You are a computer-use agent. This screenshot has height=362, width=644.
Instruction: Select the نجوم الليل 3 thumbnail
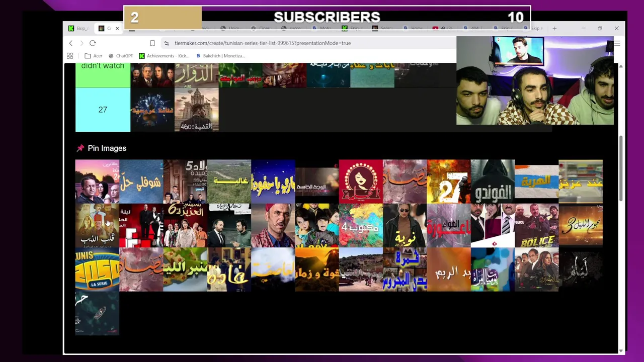pos(581,226)
